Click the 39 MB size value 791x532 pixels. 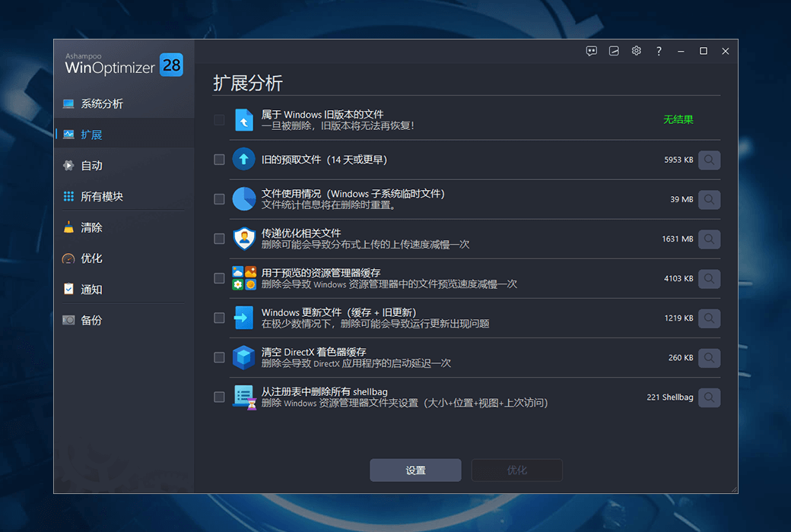click(x=681, y=199)
